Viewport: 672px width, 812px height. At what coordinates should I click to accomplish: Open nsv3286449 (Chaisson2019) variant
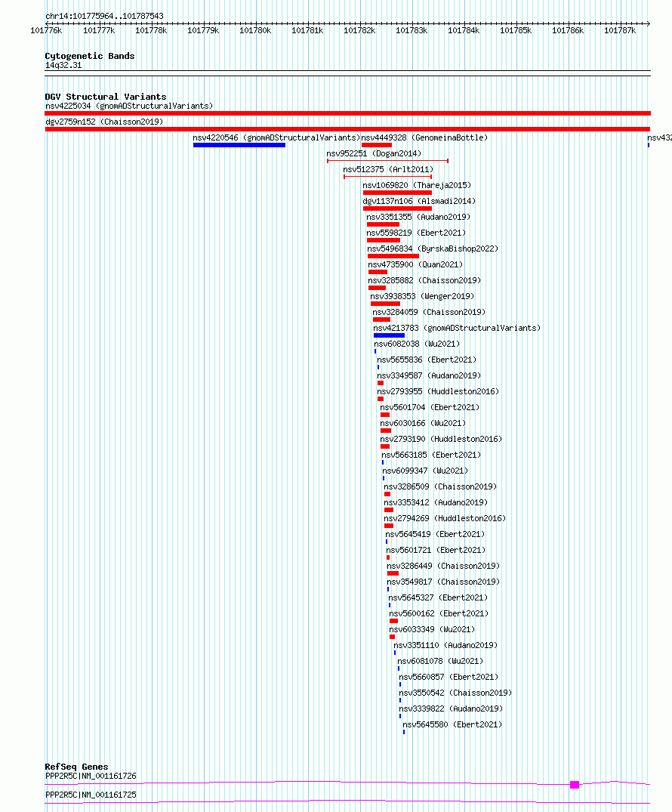(x=443, y=566)
